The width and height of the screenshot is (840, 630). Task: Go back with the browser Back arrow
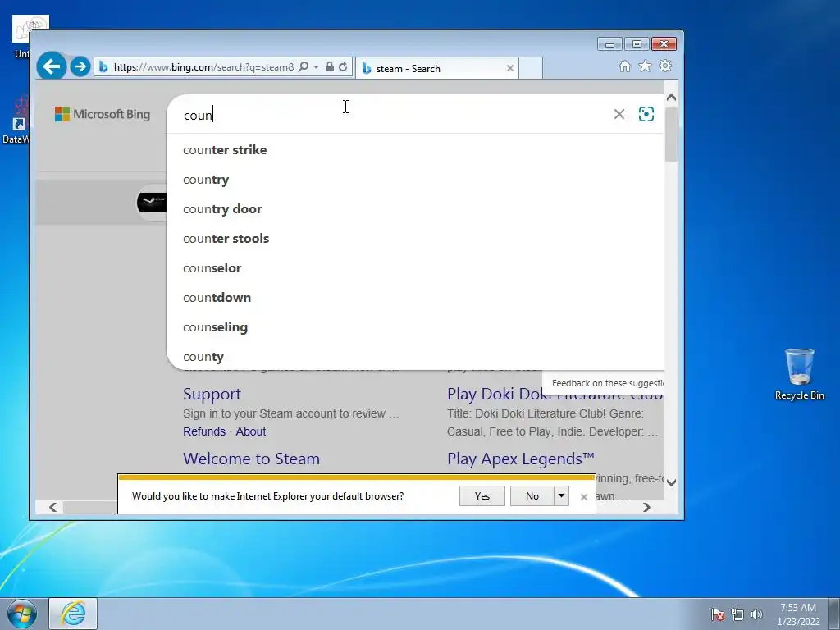tap(52, 66)
